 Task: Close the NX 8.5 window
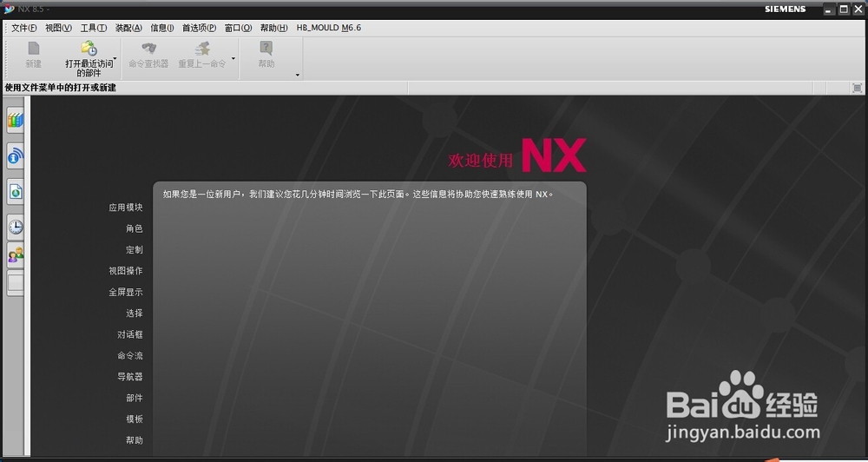click(858, 10)
